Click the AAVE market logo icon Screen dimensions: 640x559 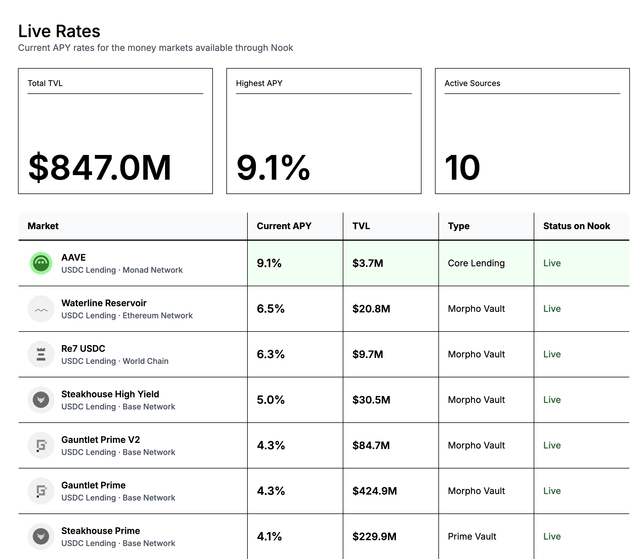pos(41,263)
